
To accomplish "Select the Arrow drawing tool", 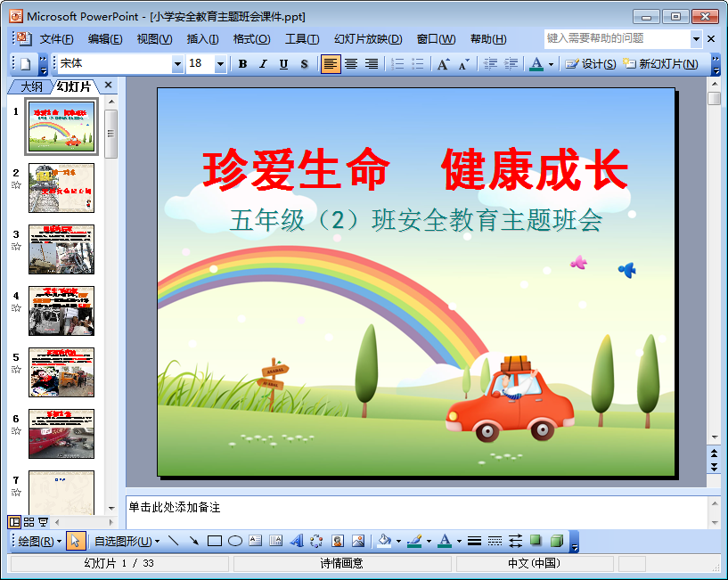I will (193, 541).
